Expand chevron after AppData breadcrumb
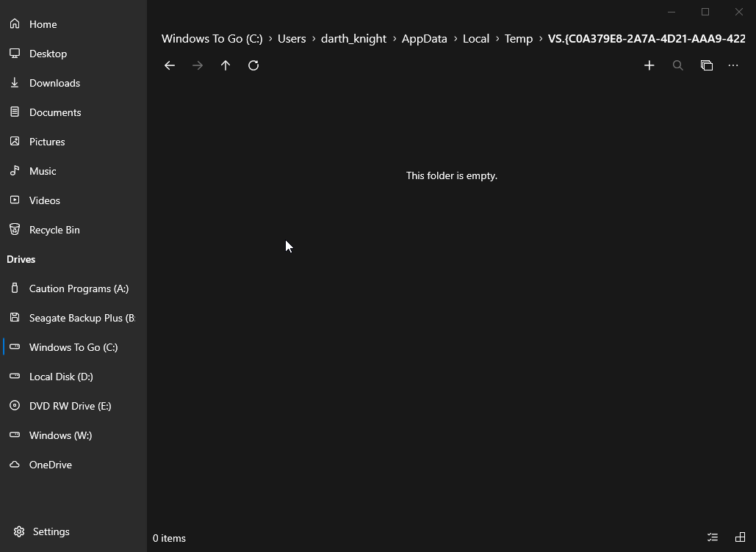 click(456, 38)
